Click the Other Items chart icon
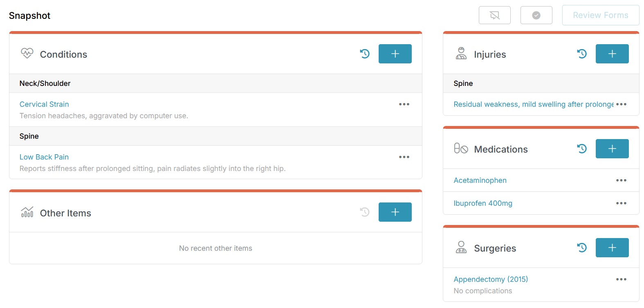This screenshot has width=644, height=308. tap(27, 212)
